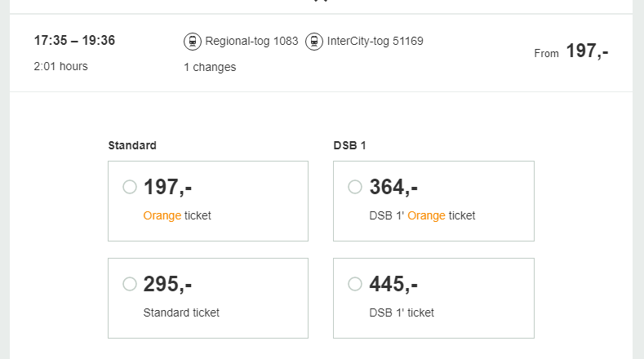
Task: Click the partially visible icon at top center
Action: tap(321, 2)
